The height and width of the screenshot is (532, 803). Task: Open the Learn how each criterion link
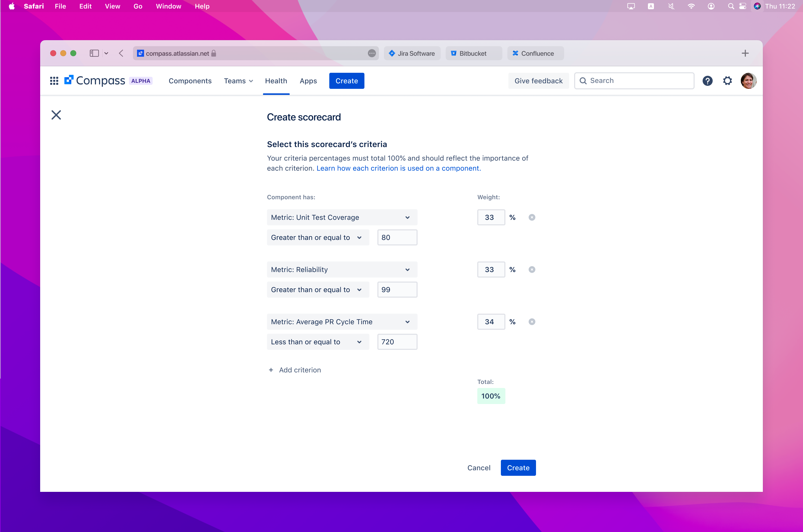399,168
